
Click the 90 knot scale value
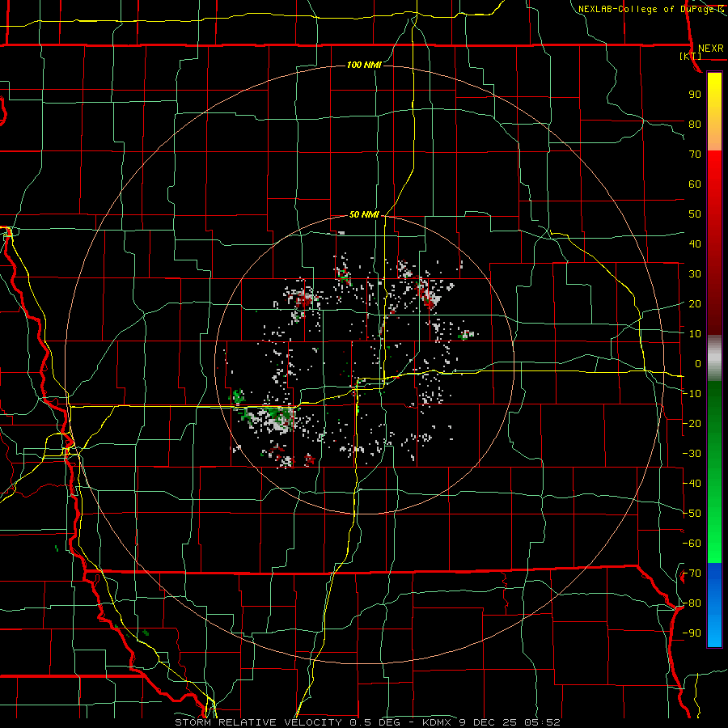click(x=695, y=95)
